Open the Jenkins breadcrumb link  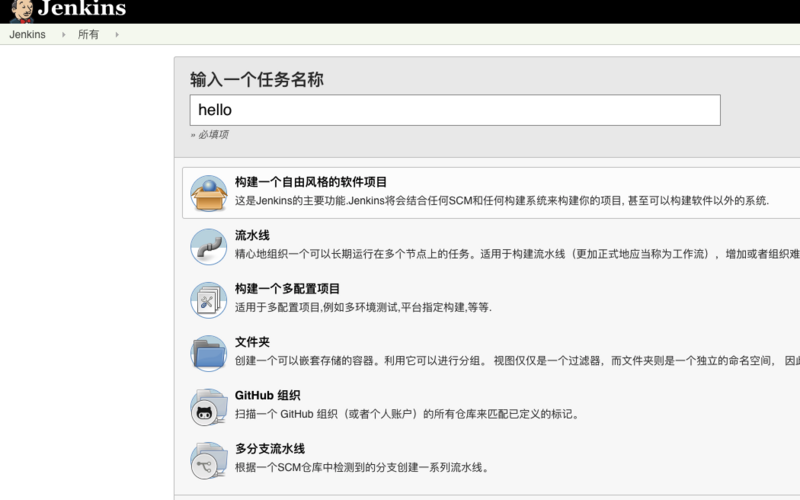tap(28, 35)
